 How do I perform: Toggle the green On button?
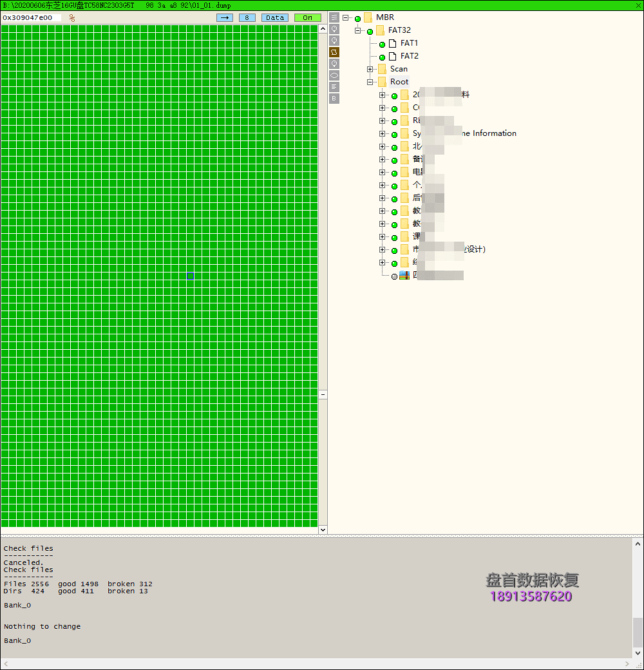pos(307,17)
